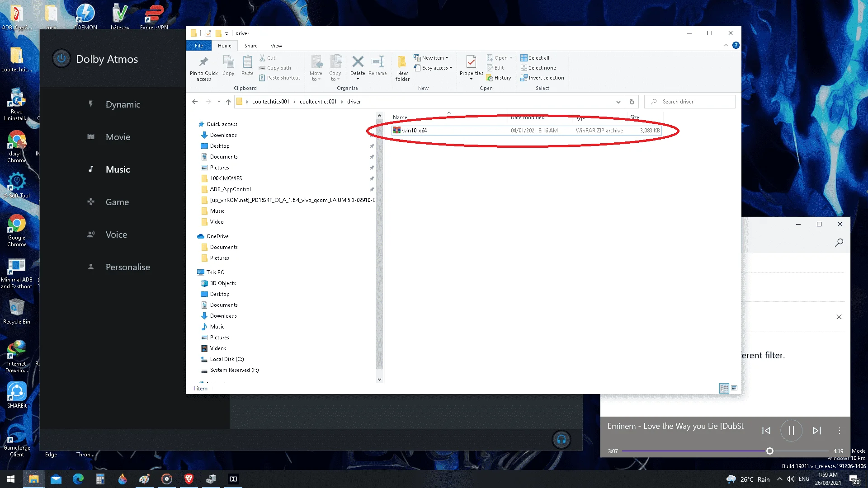The height and width of the screenshot is (488, 868).
Task: Select This PC in navigation pane
Action: click(x=215, y=272)
